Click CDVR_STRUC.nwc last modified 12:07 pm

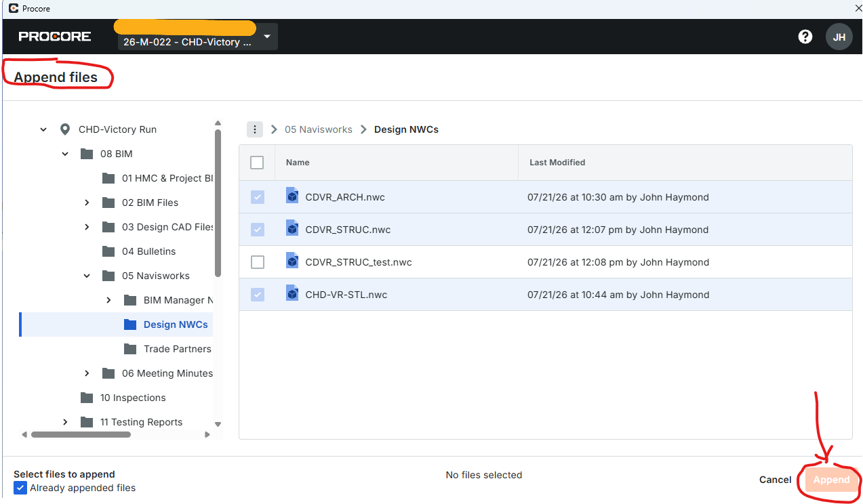[618, 230]
